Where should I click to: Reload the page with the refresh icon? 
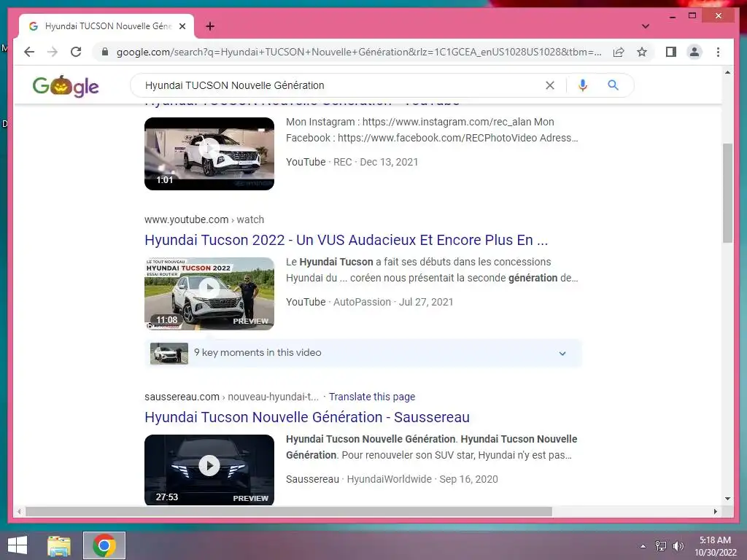[76, 52]
